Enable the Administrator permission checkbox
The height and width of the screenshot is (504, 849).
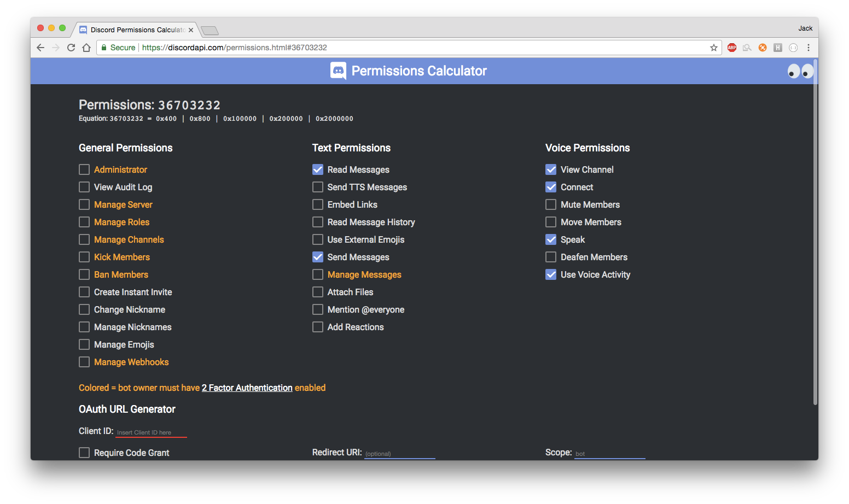click(x=84, y=169)
